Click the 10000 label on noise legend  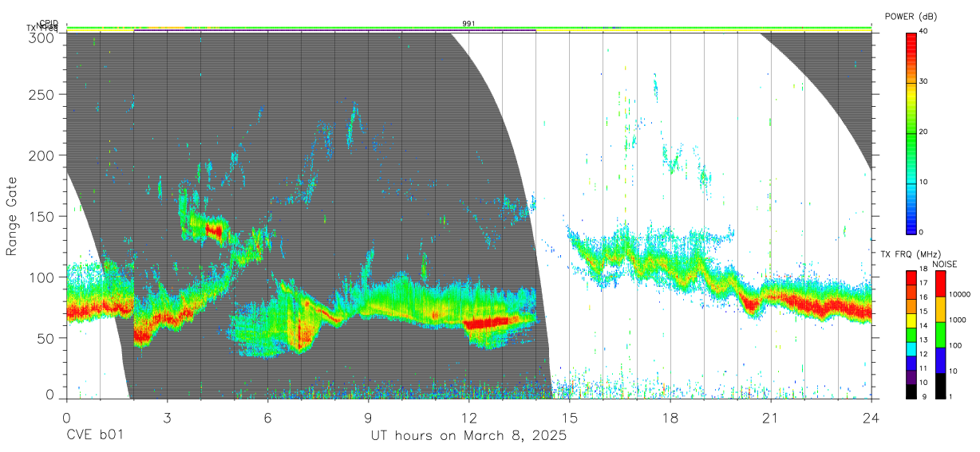959,294
